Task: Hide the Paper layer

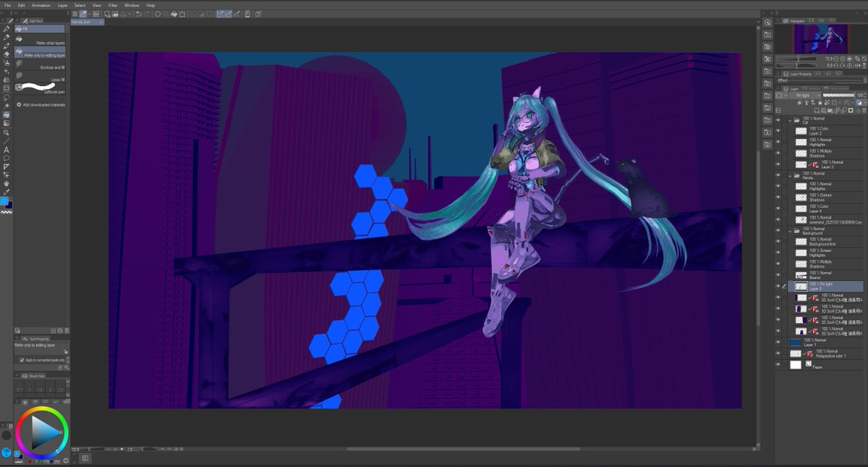Action: pos(778,364)
